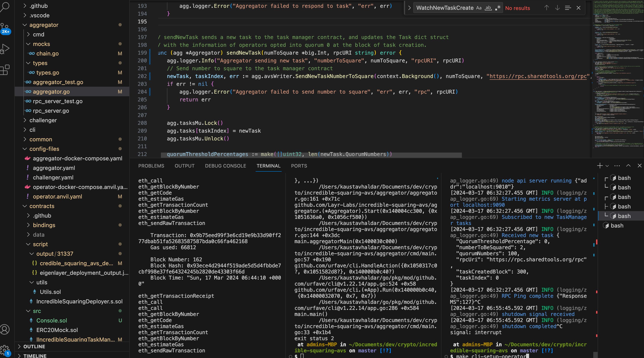Open Utils.sol file

pos(50,292)
